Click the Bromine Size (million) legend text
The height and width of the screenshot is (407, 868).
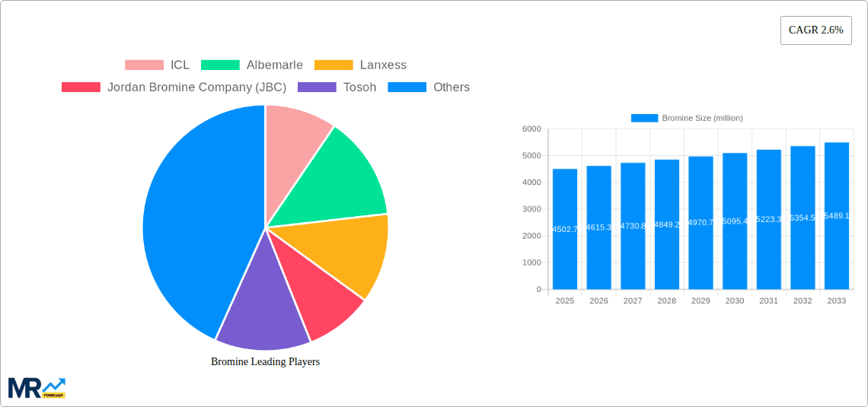click(703, 118)
